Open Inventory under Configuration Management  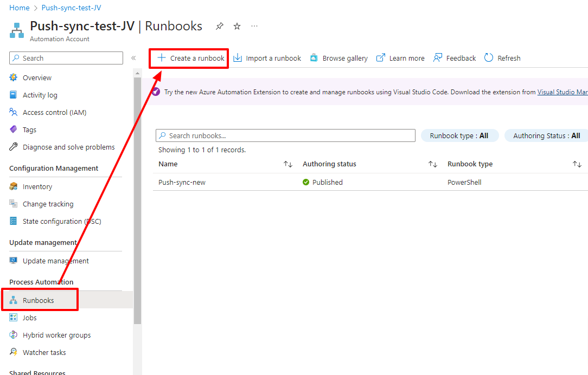point(37,186)
